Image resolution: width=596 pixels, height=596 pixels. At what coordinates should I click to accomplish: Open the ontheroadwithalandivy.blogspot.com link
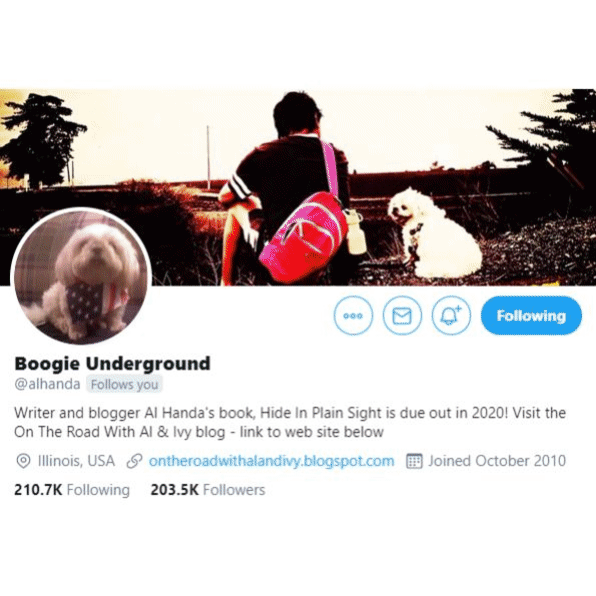tap(271, 461)
